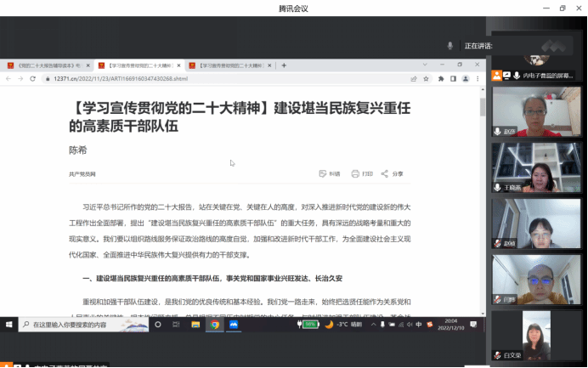588x368 pixels.
Task: Toggle the Chinese input mode 中 indicator
Action: tap(419, 324)
